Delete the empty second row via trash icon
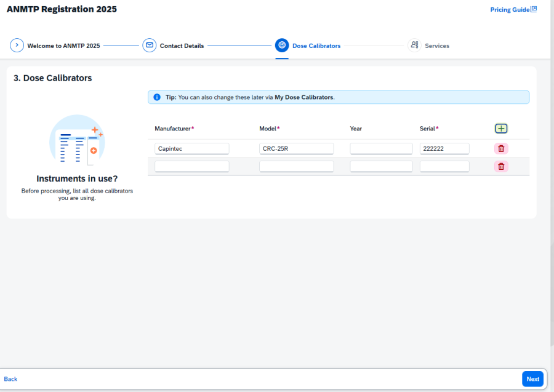Screen dimensions: 554x392 pos(501,166)
